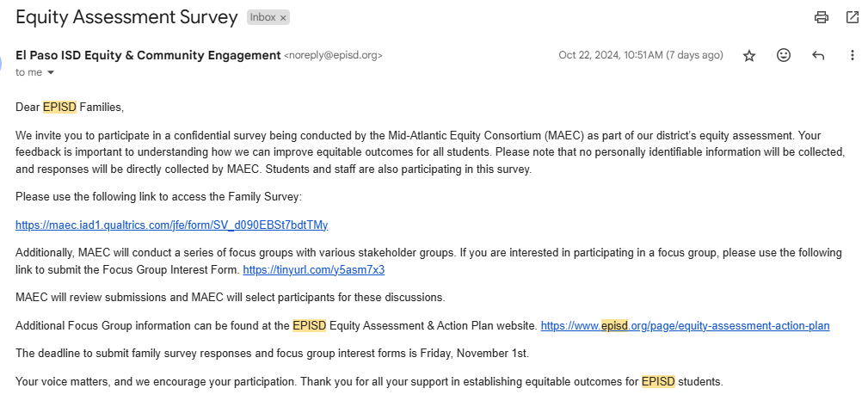Click the sender name El Paso ISD Equity

pos(148,55)
